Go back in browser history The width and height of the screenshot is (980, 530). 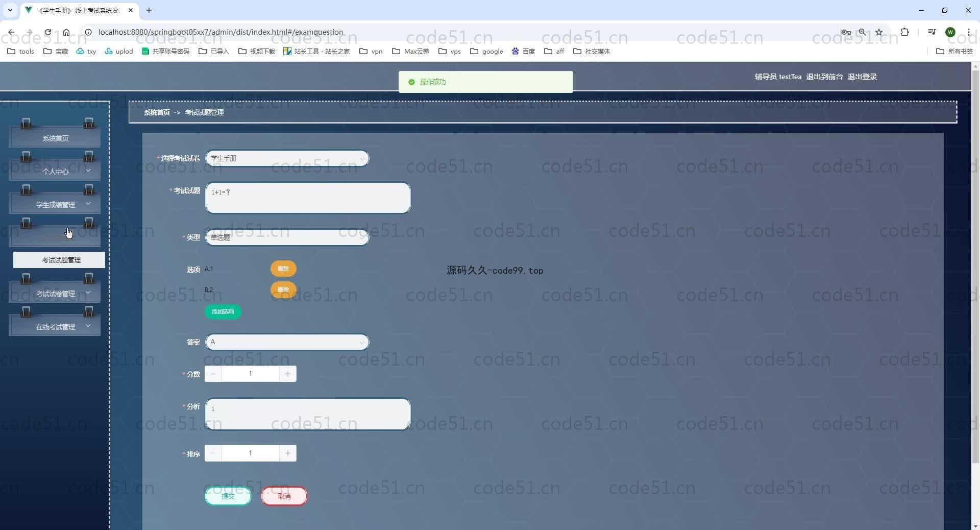(11, 32)
